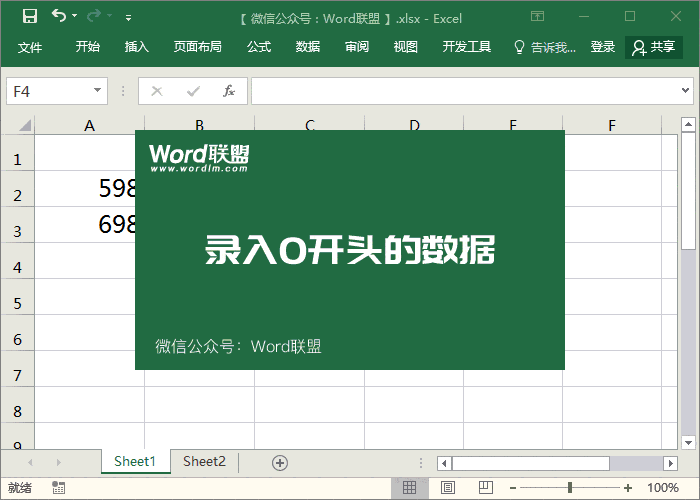Screen dimensions: 700x500
Task: Click previous sheet navigation arrow
Action: pyautogui.click(x=30, y=462)
